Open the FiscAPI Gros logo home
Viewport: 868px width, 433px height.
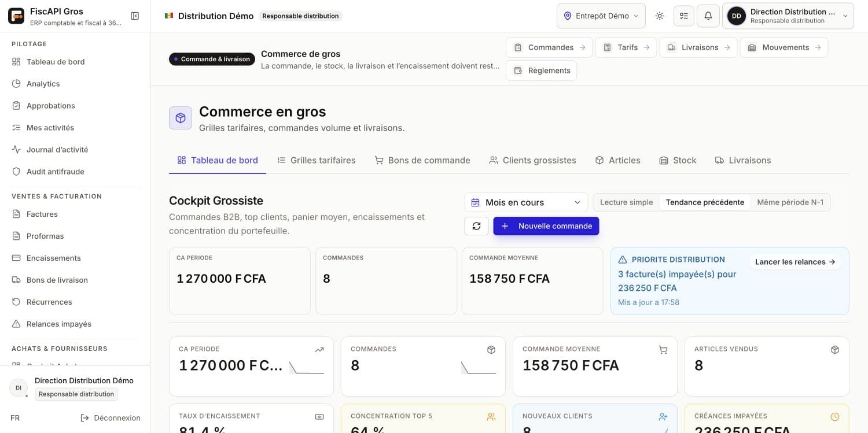tap(16, 16)
